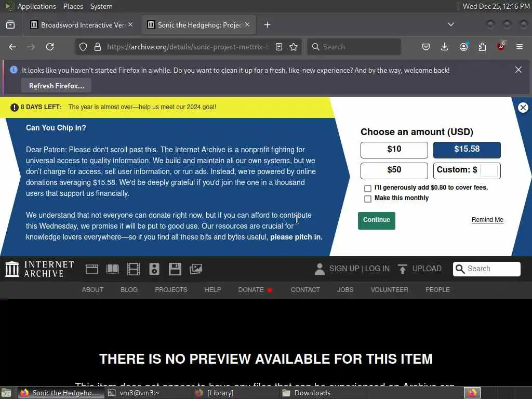
Task: Check 'I'll generously add $0.80 to cover fees'
Action: (x=368, y=188)
